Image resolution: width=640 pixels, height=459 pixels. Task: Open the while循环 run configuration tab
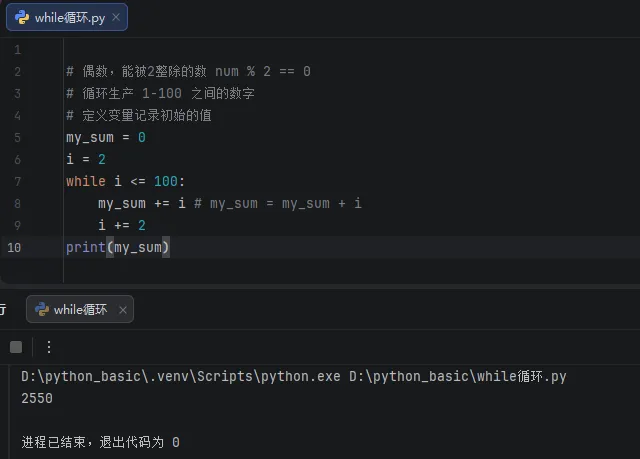[80, 309]
